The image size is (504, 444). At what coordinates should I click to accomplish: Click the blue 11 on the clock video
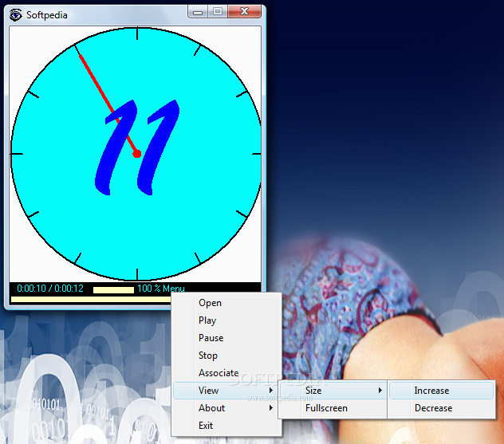pyautogui.click(x=137, y=147)
